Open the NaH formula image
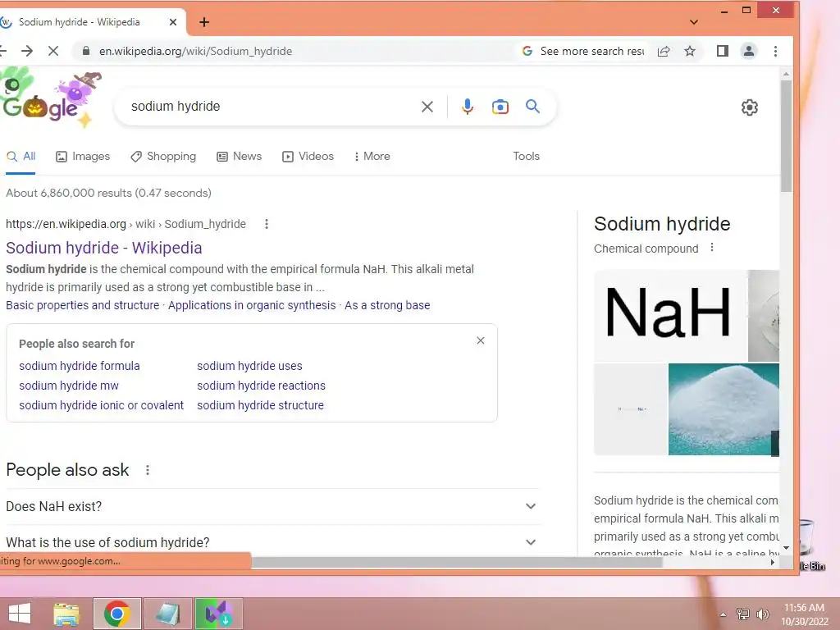Screen dimensions: 840x630 point(669,316)
